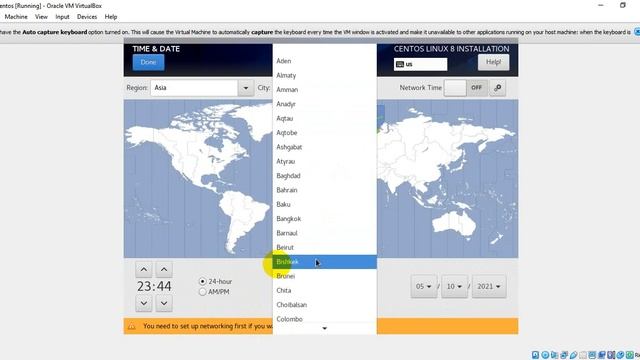
Task: Open the VirtualBox Input menu
Action: [62, 17]
